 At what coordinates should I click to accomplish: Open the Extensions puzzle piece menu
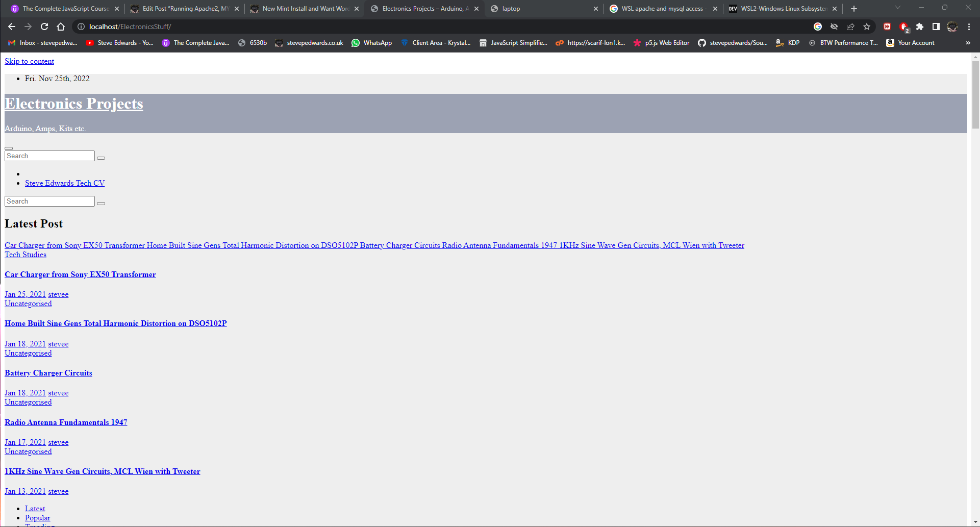coord(920,27)
